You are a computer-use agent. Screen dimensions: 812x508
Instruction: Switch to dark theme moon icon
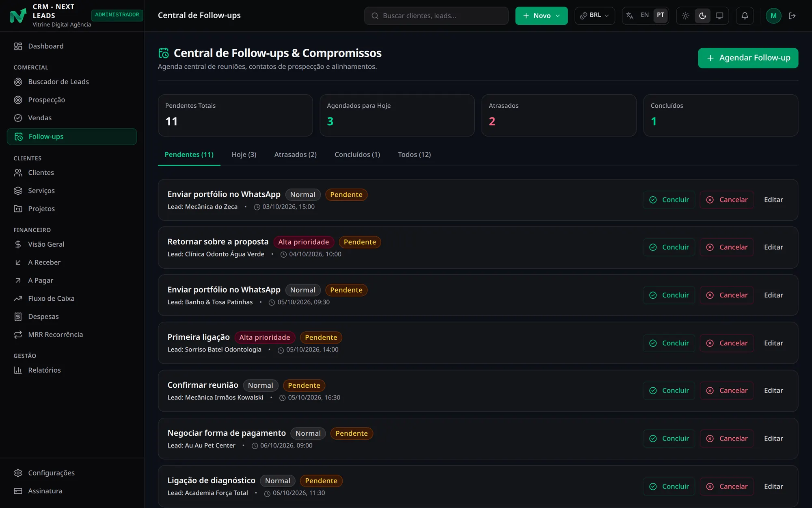703,16
